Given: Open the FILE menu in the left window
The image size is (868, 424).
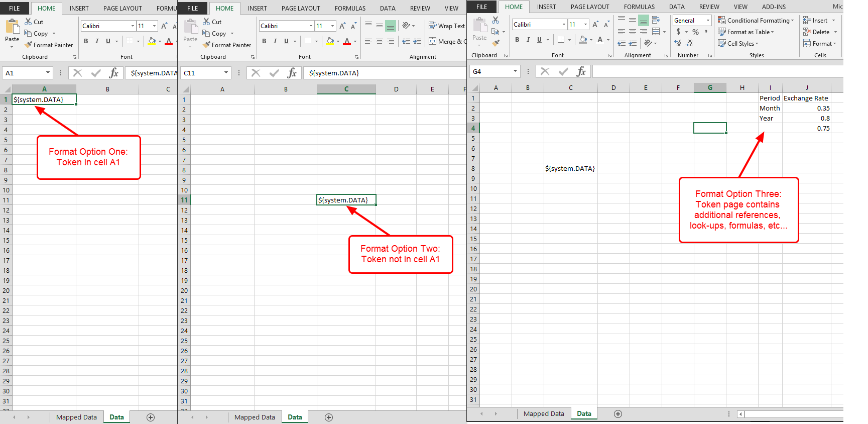Looking at the screenshot, I should pos(15,9).
